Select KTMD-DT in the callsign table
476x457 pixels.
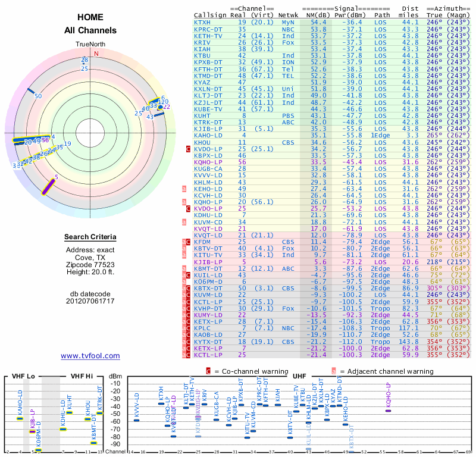tap(208, 76)
